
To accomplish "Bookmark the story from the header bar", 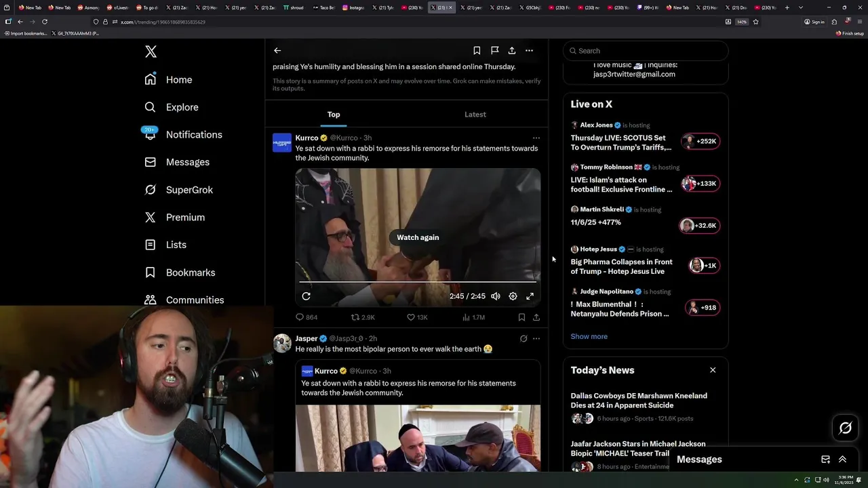I will 477,50.
